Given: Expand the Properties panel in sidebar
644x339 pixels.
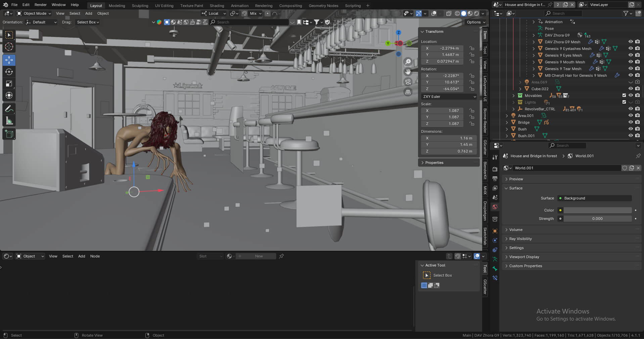Looking at the screenshot, I should (434, 163).
